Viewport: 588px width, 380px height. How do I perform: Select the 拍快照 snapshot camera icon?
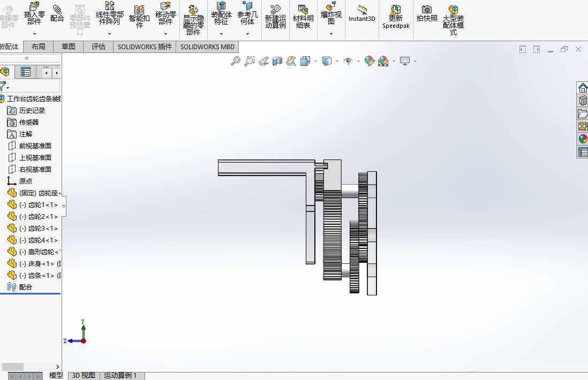(427, 13)
